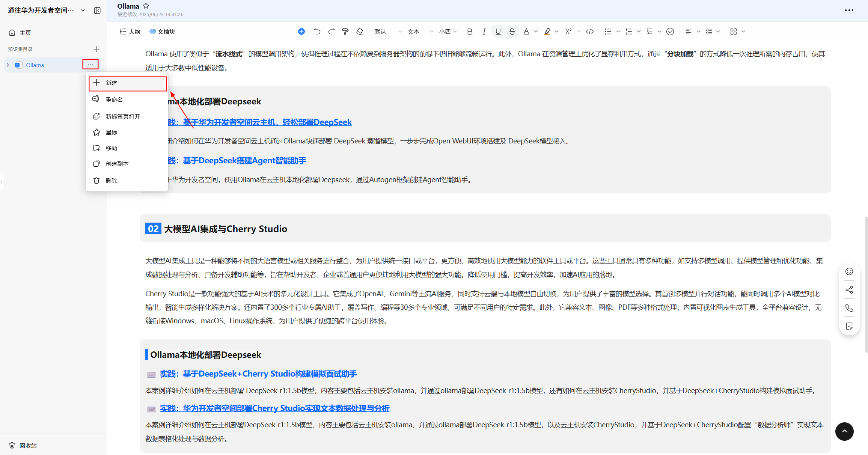Toggle italic formatting
Screen dimensions: 868x455
[484, 32]
